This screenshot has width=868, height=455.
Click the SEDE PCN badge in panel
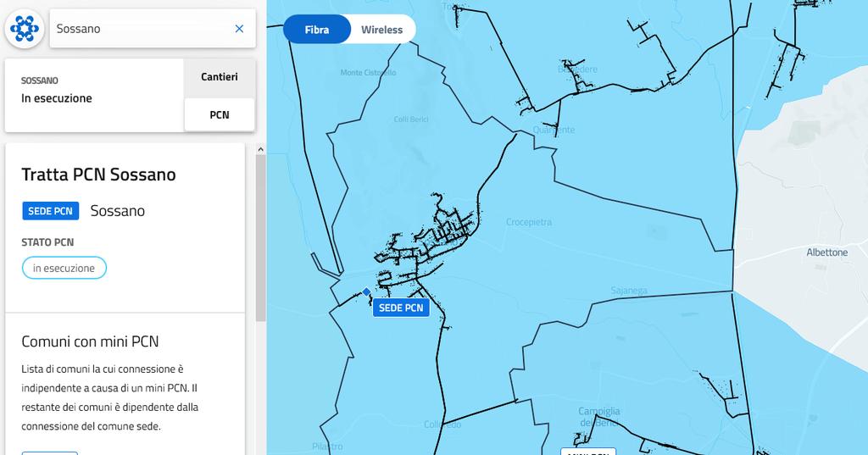coord(51,211)
